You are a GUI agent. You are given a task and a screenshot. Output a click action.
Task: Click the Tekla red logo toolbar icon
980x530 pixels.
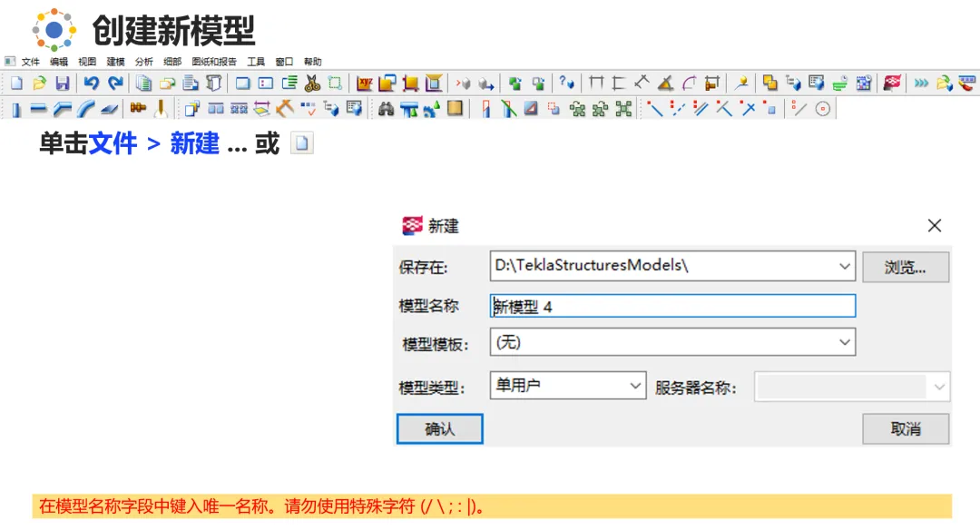pyautogui.click(x=893, y=83)
